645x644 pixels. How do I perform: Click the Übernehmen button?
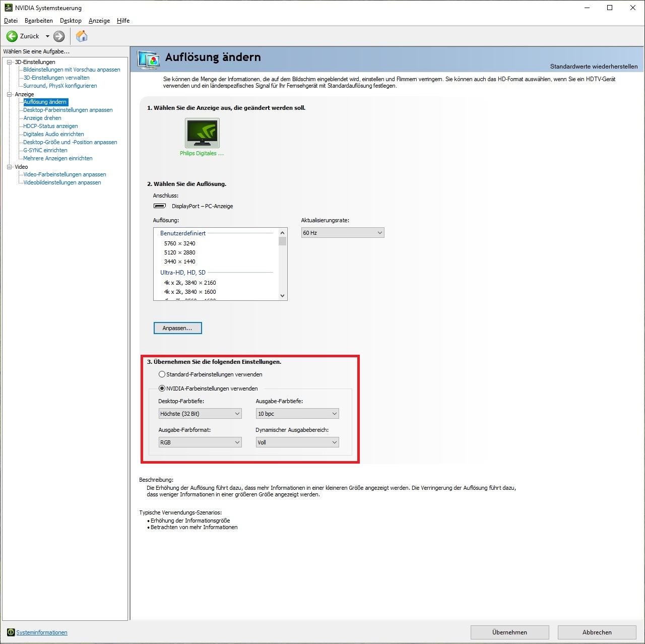510,632
